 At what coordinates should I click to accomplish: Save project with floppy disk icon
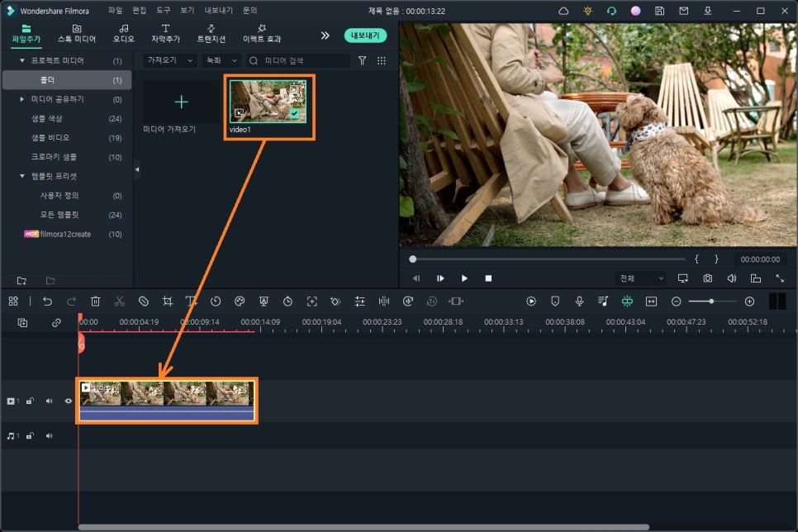[x=659, y=11]
